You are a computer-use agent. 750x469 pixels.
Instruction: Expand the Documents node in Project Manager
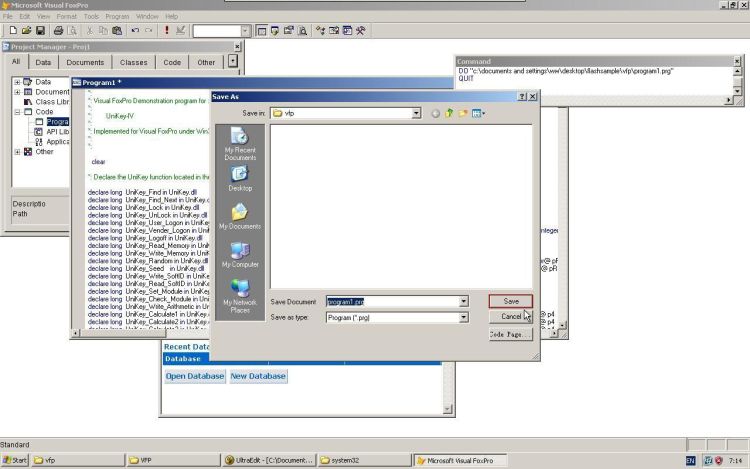(x=17, y=92)
